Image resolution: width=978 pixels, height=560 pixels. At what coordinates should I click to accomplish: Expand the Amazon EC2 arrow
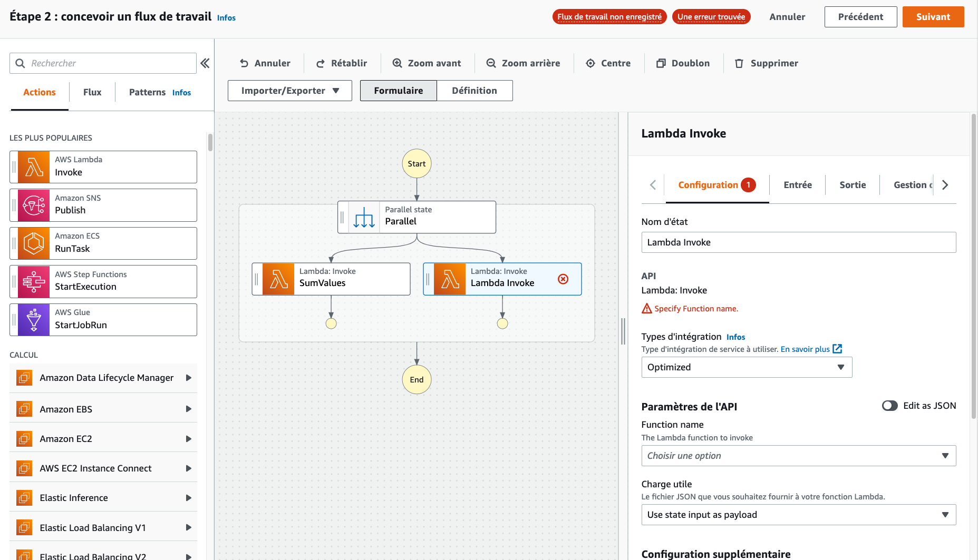pos(188,439)
